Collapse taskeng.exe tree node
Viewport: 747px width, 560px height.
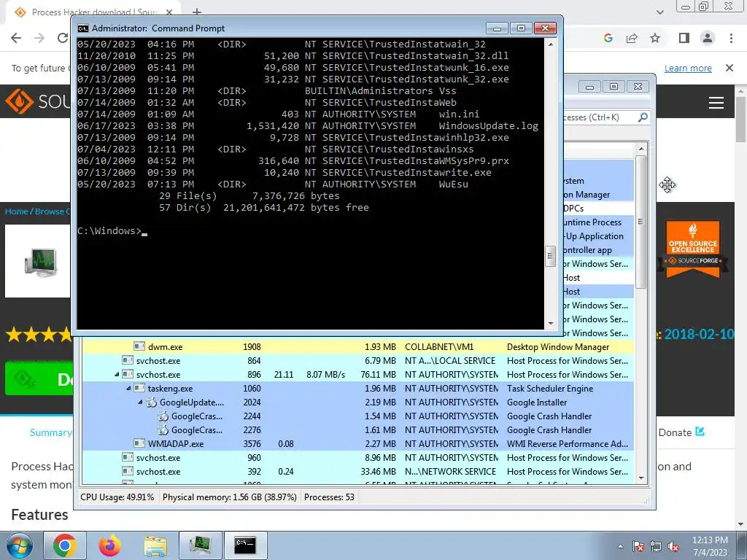pyautogui.click(x=128, y=388)
